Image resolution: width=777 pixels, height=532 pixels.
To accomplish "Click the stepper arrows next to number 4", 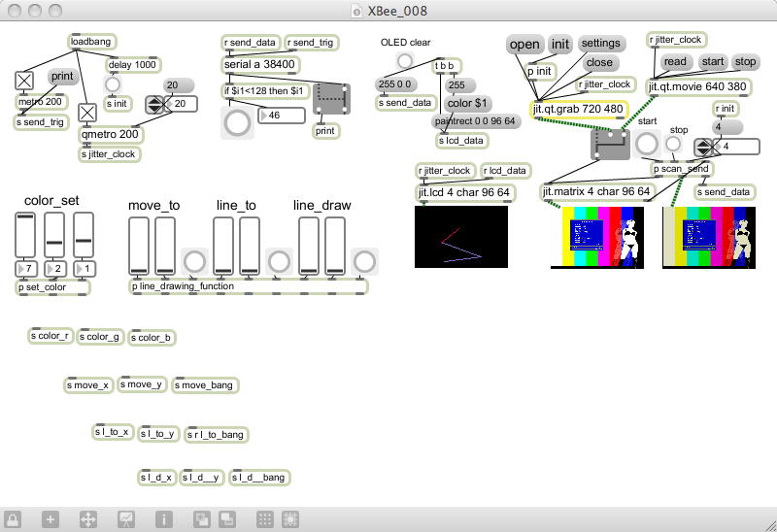I will (x=702, y=148).
